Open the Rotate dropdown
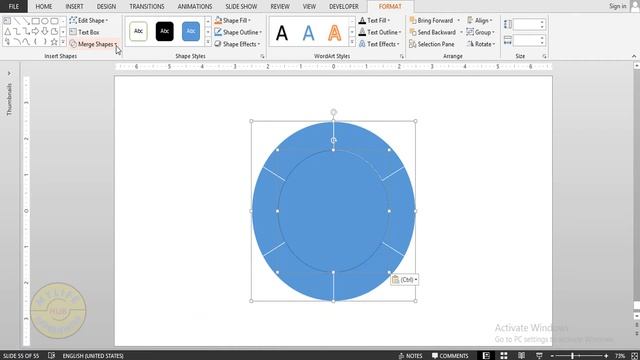Screen dimensions: 640x360 481,44
